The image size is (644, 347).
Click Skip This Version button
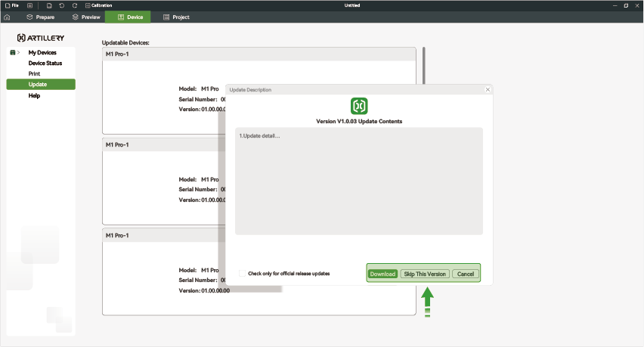tap(425, 274)
